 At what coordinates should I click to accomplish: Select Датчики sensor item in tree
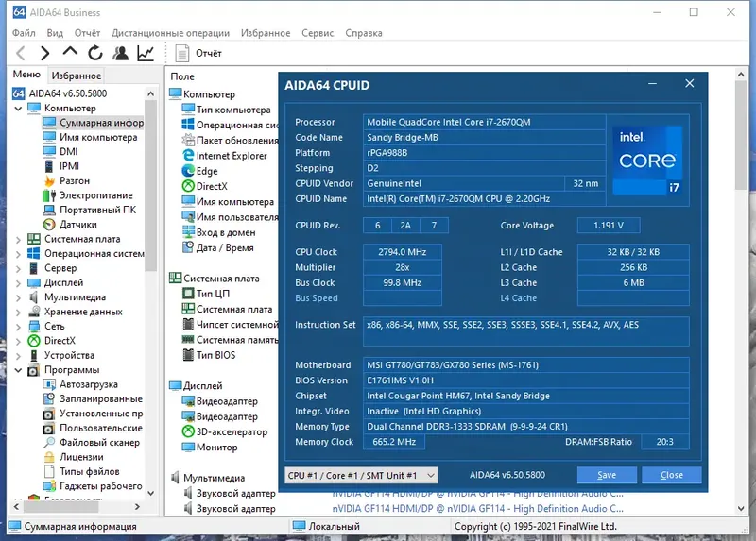tap(77, 225)
